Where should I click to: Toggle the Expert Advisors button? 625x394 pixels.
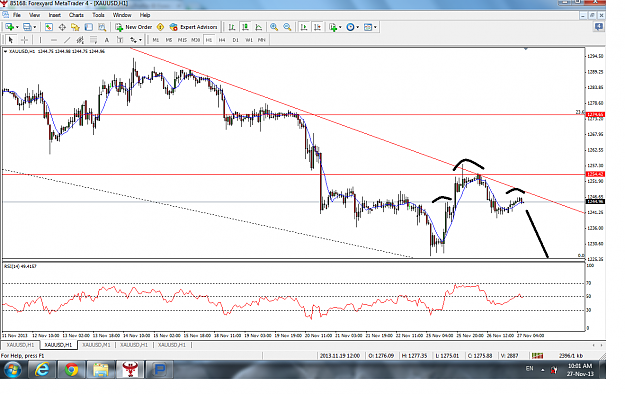pos(194,27)
